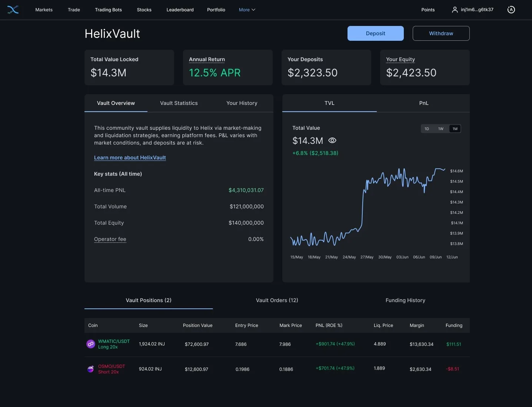Click the +6.8% ($2,518.38) change value
This screenshot has height=407, width=532.
[x=315, y=153]
